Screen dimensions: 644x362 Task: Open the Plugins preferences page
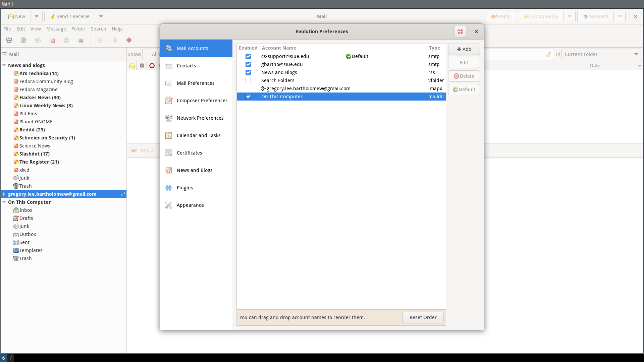(x=185, y=188)
